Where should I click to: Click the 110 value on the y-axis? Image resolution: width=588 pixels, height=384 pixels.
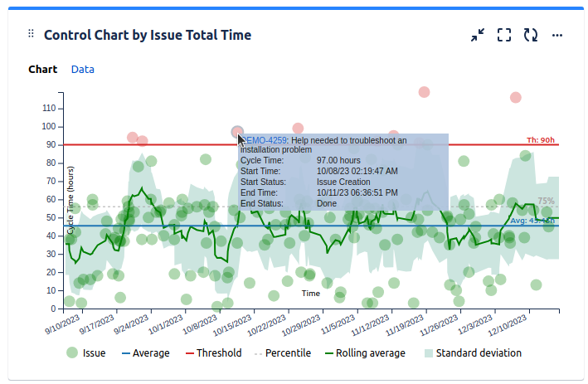point(49,109)
